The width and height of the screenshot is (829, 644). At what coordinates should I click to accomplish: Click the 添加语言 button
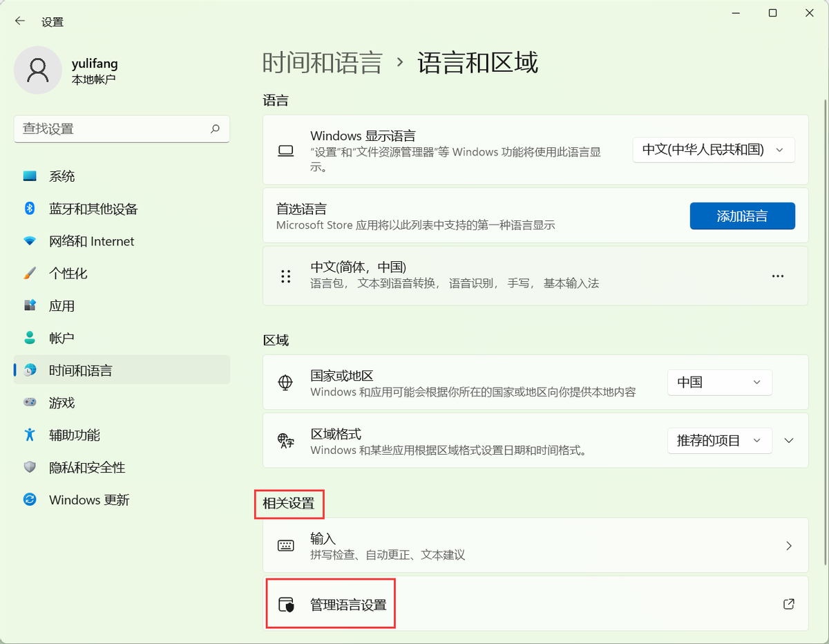[x=742, y=216]
